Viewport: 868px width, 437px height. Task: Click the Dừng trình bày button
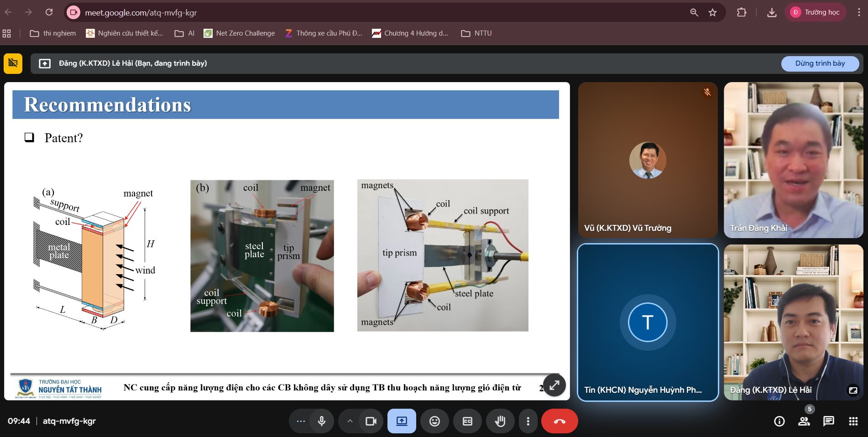point(820,63)
